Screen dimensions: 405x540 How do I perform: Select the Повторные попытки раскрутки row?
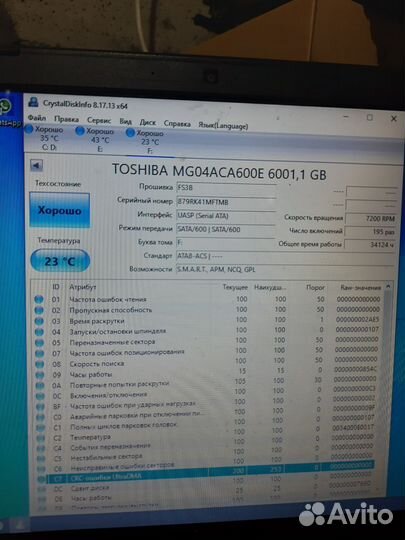pyautogui.click(x=207, y=382)
